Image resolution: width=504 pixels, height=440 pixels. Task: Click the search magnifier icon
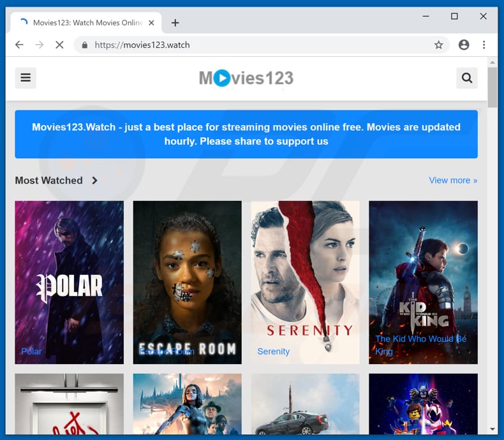[467, 78]
